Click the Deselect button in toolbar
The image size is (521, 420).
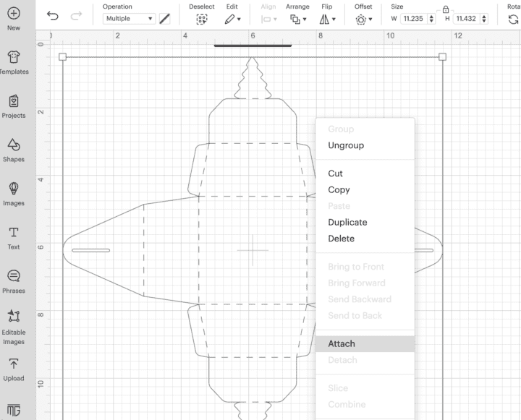point(202,19)
